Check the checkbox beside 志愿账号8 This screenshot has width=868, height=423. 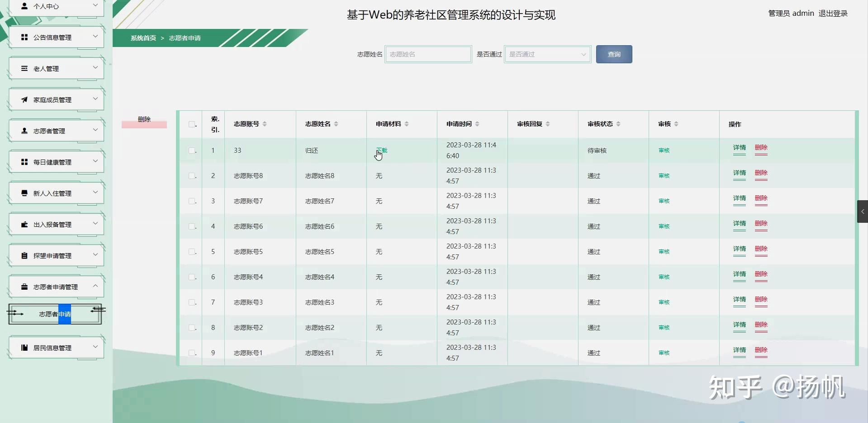click(x=191, y=176)
